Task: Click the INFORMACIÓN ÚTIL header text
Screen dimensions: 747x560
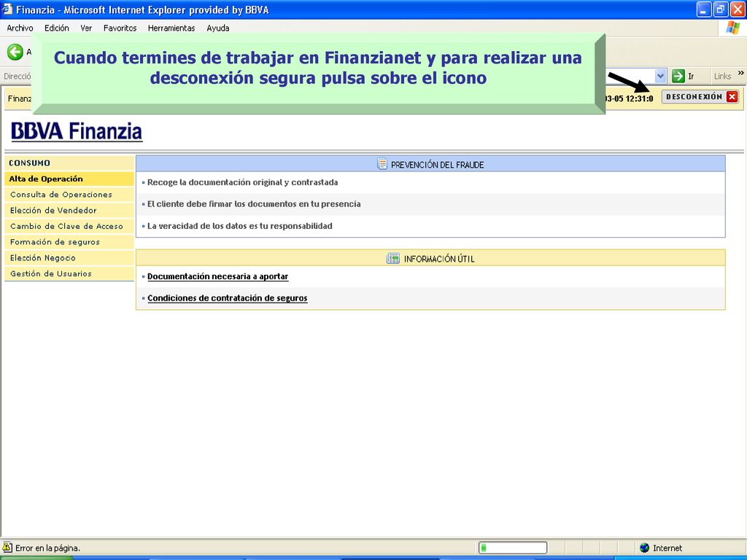Action: click(x=439, y=259)
